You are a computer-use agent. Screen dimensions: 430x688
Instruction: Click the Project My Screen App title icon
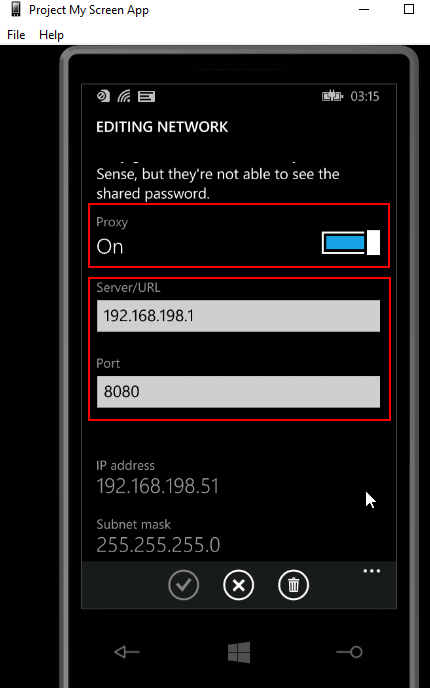point(16,9)
